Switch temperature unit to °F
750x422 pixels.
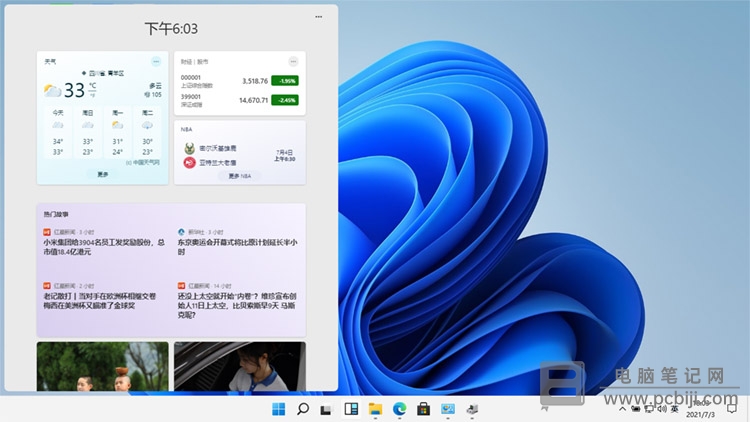[92, 95]
